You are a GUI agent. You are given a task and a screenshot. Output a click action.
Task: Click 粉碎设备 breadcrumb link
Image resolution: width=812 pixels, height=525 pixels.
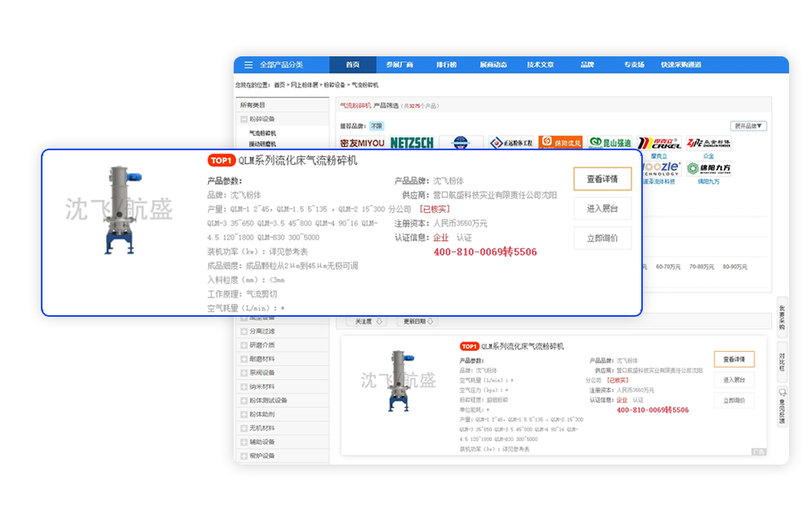click(x=335, y=85)
